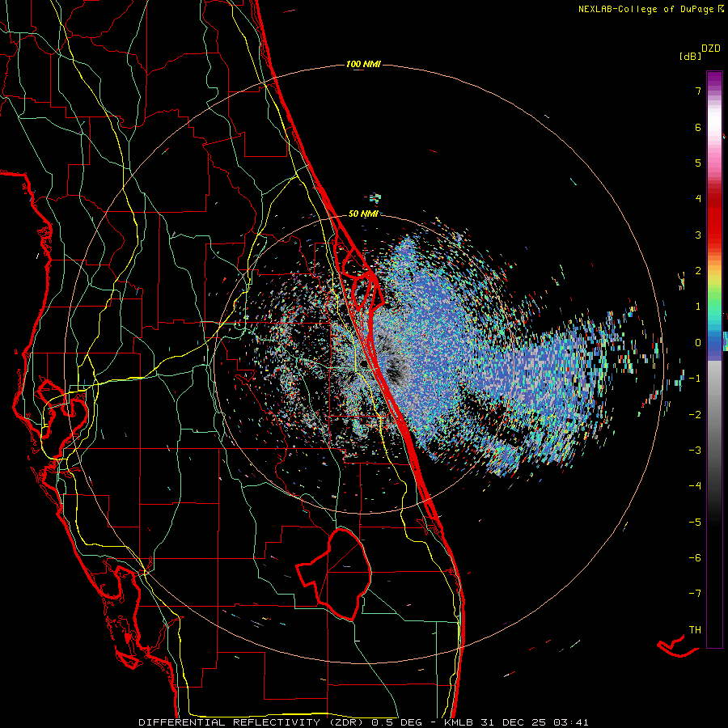Click the -3 value on the color scale

pyautogui.click(x=695, y=451)
